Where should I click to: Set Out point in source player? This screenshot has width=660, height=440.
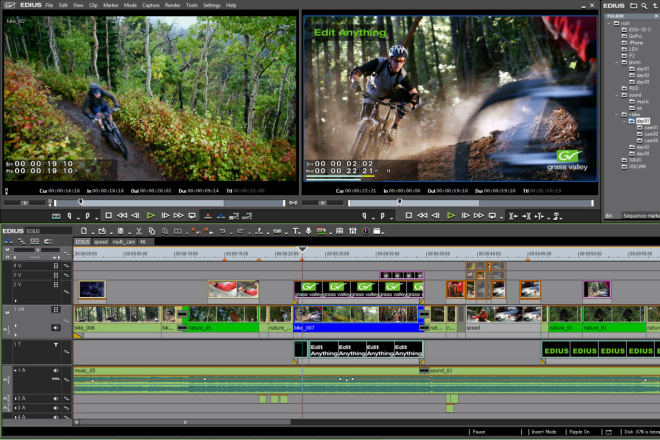[x=87, y=216]
